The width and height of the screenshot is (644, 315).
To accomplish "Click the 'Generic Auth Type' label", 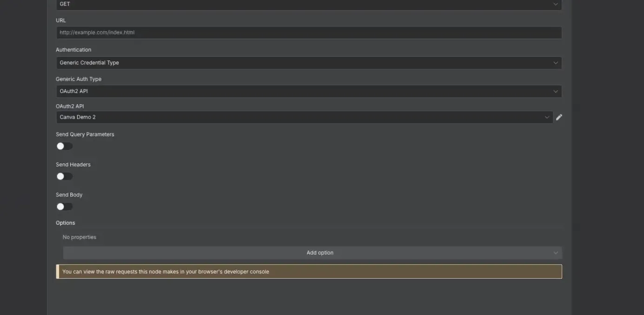I will [x=79, y=79].
